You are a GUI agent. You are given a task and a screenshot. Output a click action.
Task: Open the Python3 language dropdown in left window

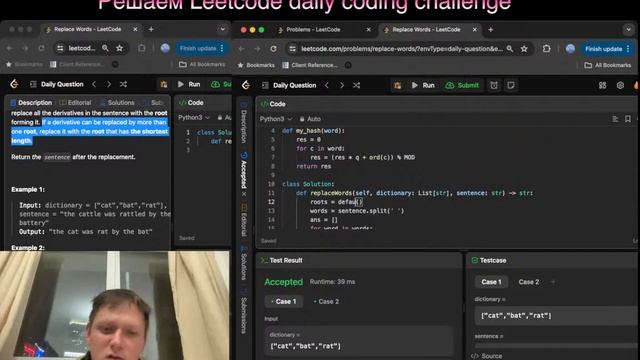coord(194,118)
